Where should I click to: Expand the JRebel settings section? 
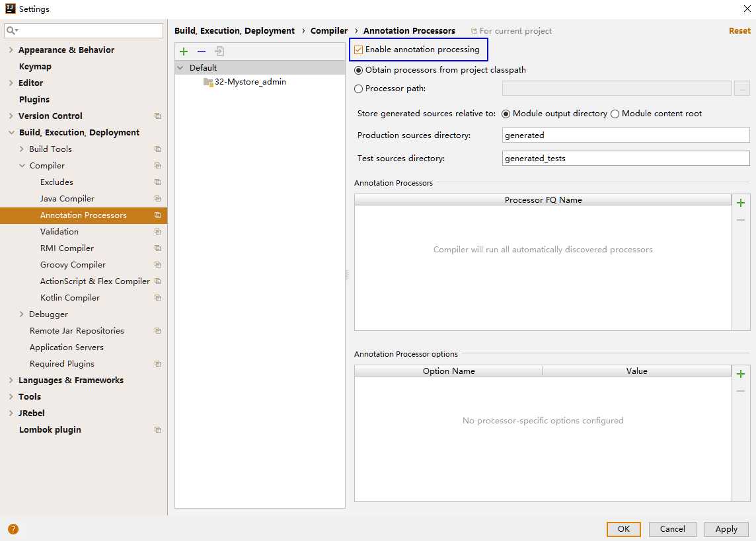(x=11, y=413)
